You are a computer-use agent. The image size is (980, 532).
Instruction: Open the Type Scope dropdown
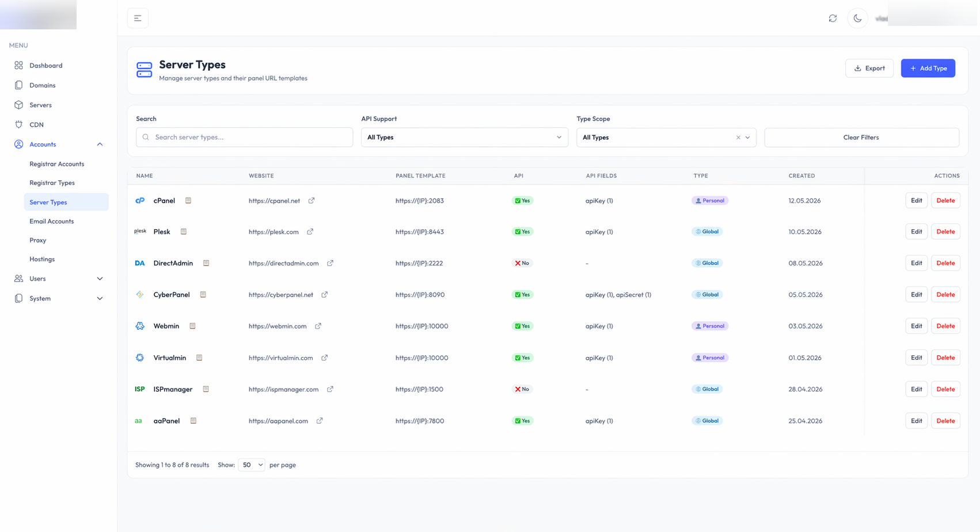(x=666, y=138)
